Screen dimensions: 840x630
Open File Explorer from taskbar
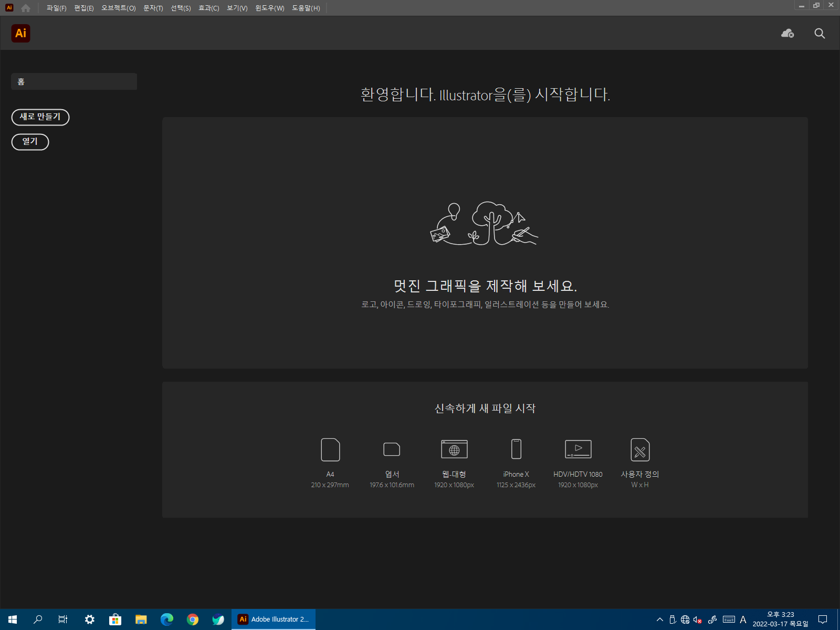(x=141, y=619)
